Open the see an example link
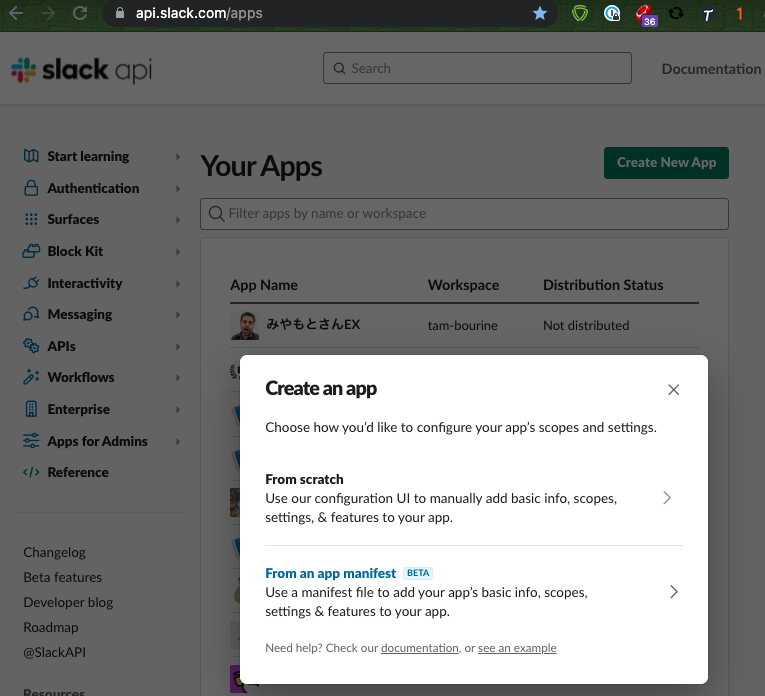Screen dimensions: 765x696 tap(517, 648)
